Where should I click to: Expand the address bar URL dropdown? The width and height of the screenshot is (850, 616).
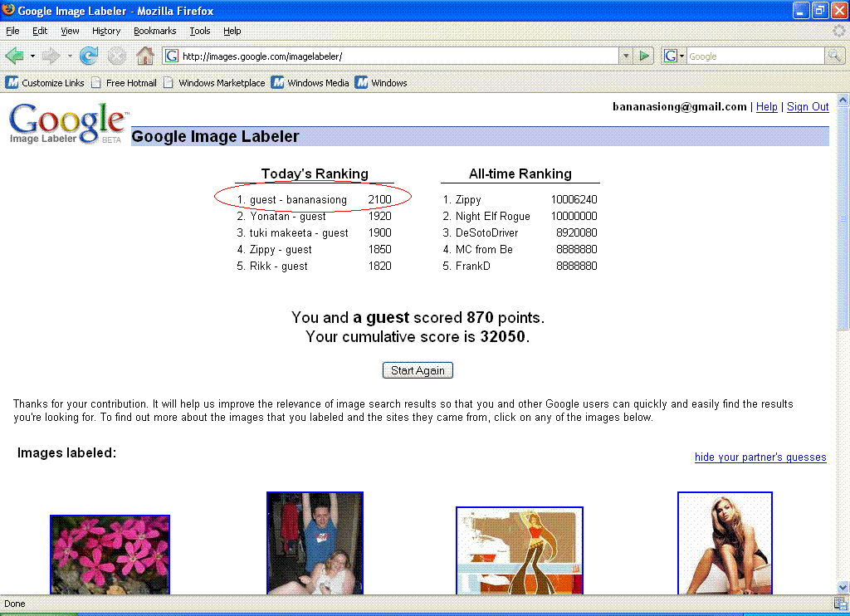[626, 56]
